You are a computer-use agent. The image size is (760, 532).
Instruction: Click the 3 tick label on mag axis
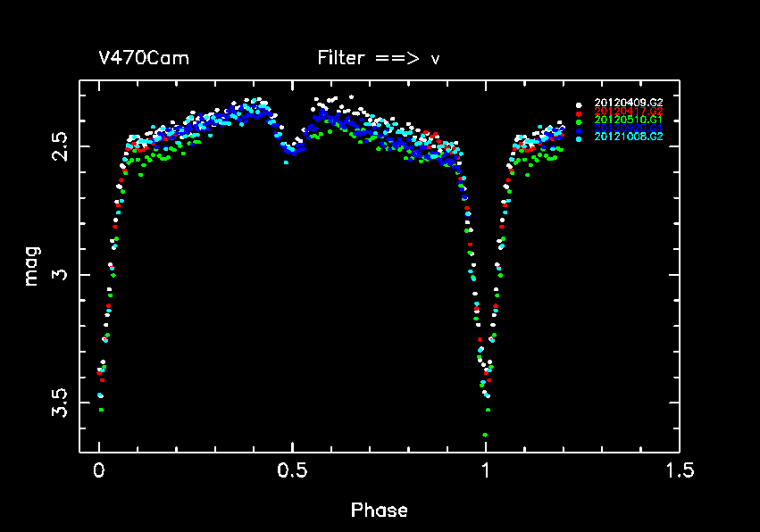coord(60,275)
